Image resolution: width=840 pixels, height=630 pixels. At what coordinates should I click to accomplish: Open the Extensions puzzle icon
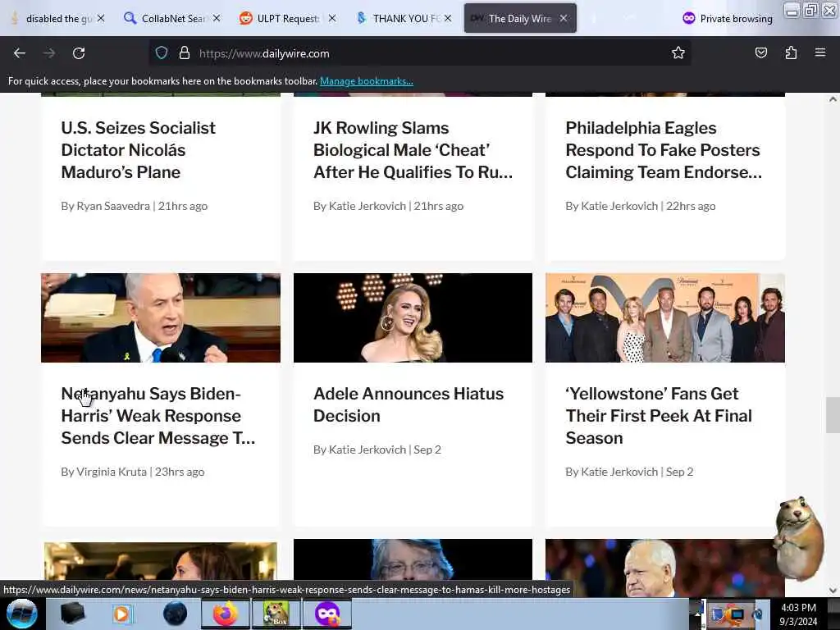pyautogui.click(x=791, y=52)
